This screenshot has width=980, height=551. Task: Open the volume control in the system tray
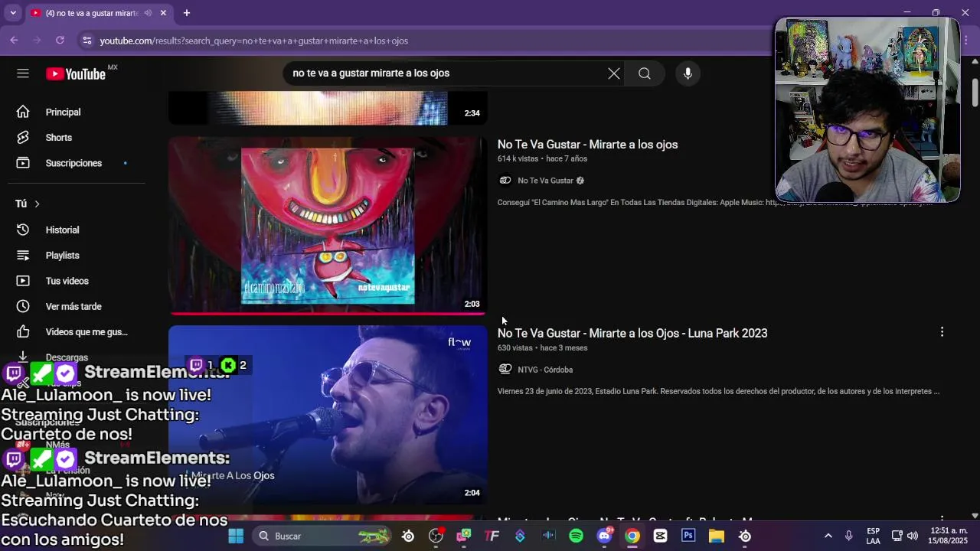click(913, 536)
